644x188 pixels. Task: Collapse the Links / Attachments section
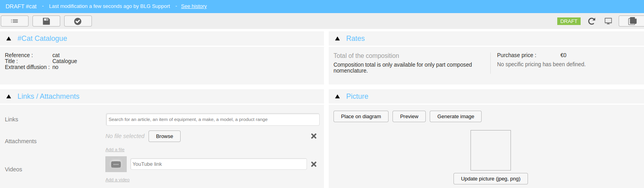coord(9,96)
